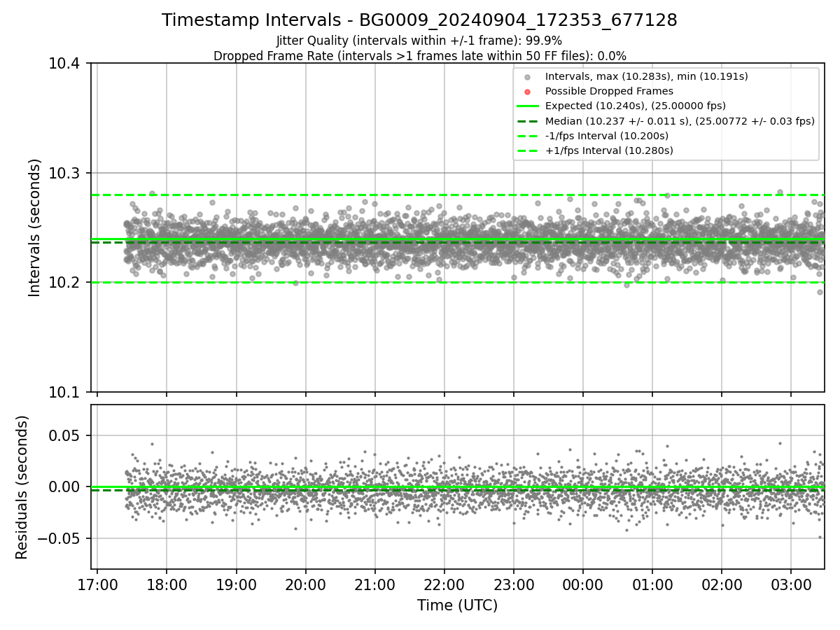Click legend text 'Intervals, max (10.283s), min (10.191s)'
This screenshot has height=630, width=840.
[x=647, y=77]
